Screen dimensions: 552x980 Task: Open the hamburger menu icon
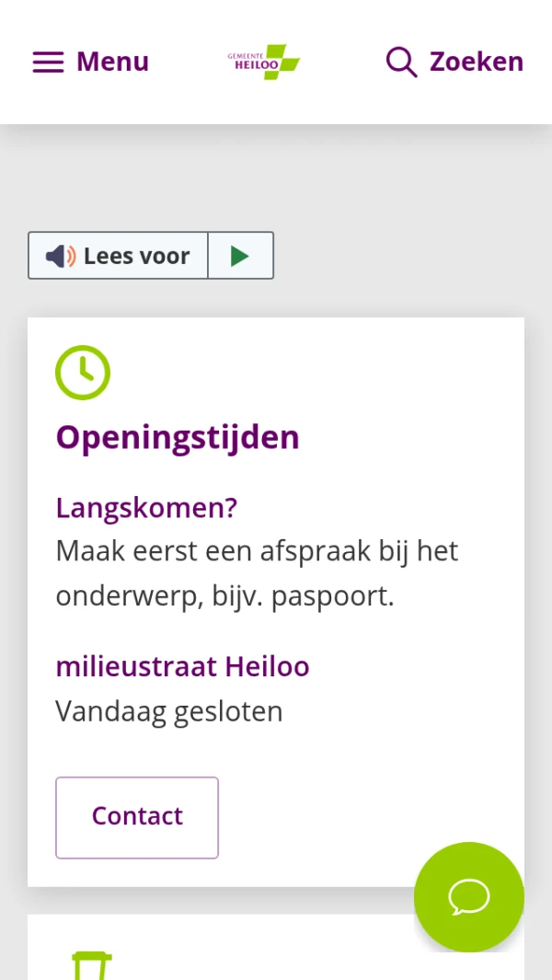click(x=48, y=62)
